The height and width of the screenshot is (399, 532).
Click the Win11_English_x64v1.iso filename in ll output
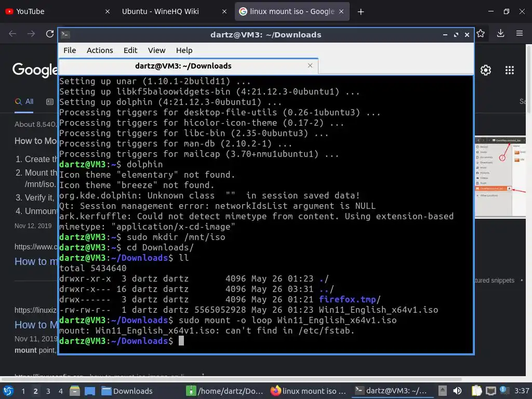pos(378,310)
